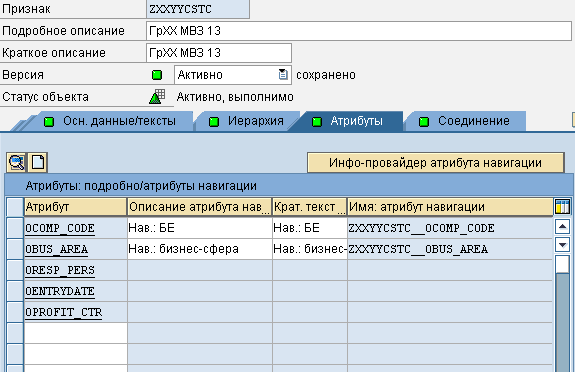
Task: Click ZXXYYCSTC__0BUS_AREA navigation name cell
Action: coord(450,249)
